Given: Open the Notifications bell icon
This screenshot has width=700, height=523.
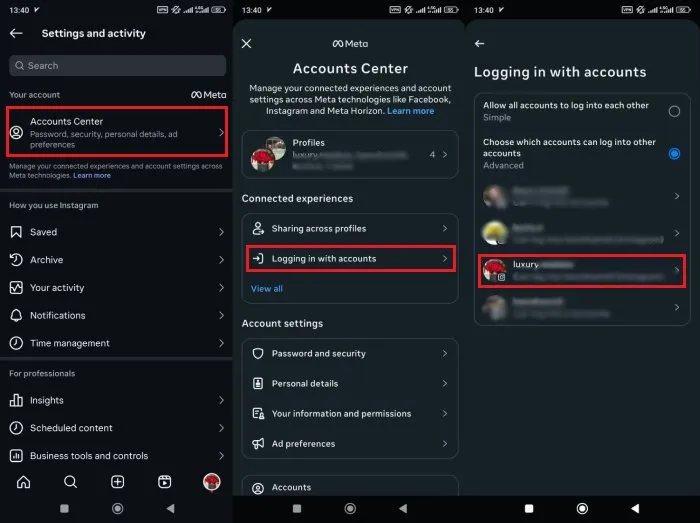Looking at the screenshot, I should [x=16, y=315].
